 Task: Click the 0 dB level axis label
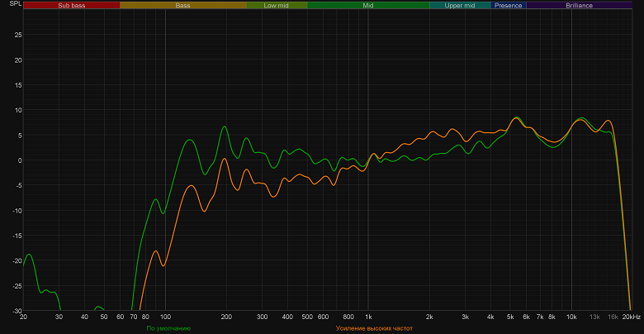(x=20, y=160)
